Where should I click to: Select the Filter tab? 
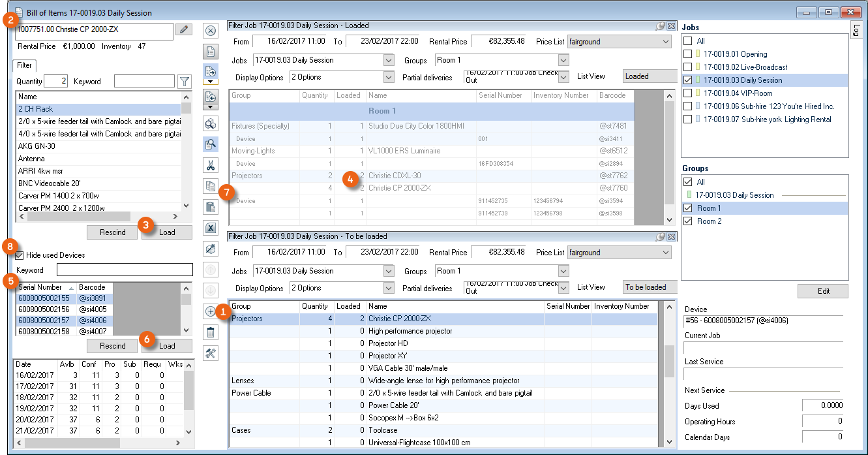click(25, 65)
